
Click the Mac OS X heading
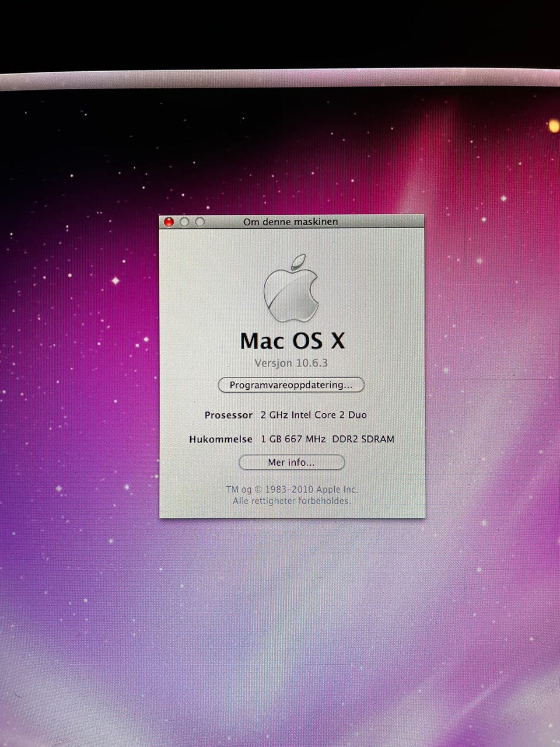(292, 341)
